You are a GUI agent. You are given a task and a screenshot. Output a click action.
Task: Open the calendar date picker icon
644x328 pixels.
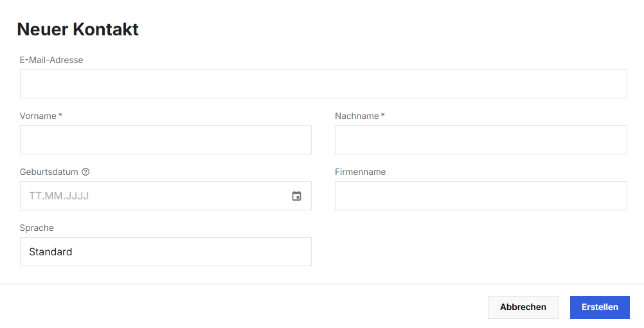click(296, 196)
